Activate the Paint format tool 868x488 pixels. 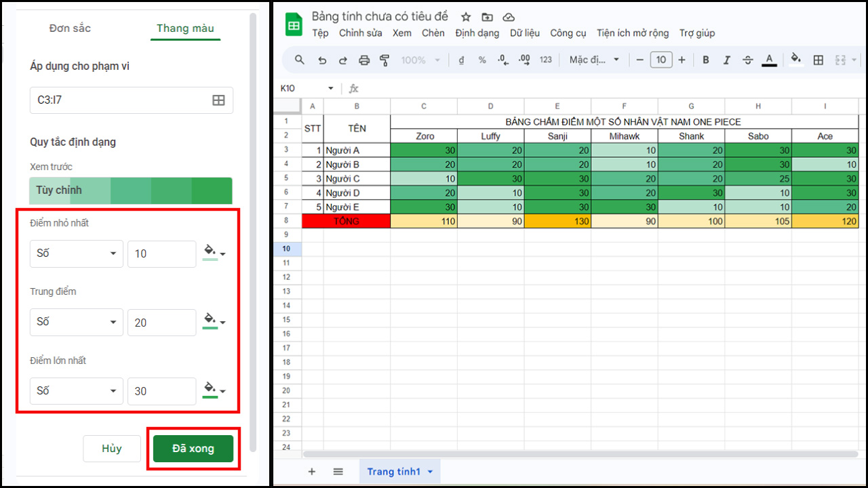386,60
